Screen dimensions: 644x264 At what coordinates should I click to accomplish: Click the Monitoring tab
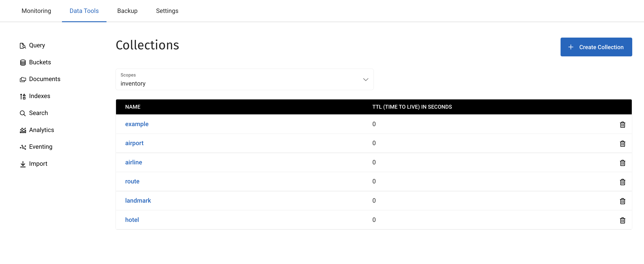click(x=36, y=11)
